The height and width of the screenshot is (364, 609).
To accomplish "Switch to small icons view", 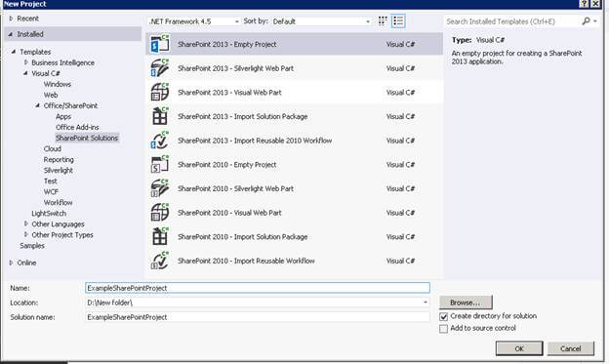I will click(383, 20).
